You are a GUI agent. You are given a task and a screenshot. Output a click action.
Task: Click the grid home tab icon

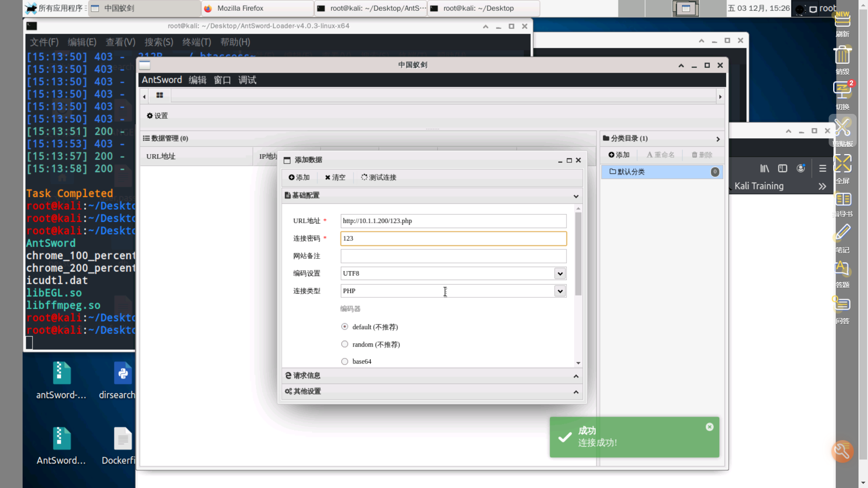[160, 95]
